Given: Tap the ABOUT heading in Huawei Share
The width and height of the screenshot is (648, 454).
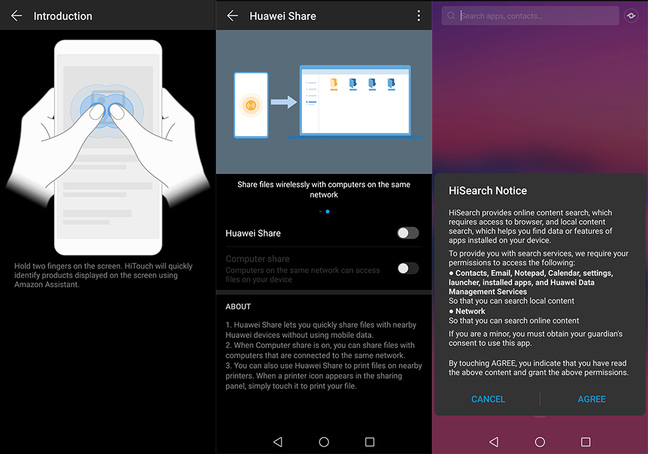Looking at the screenshot, I should click(x=238, y=307).
